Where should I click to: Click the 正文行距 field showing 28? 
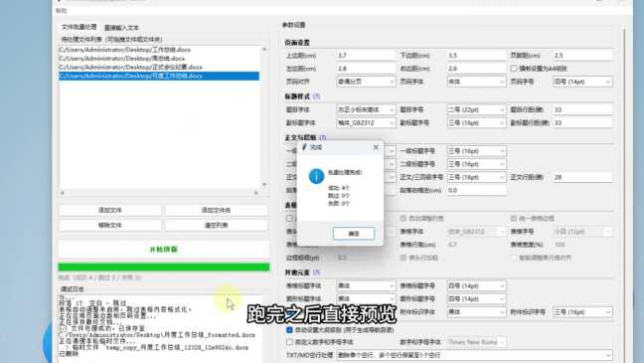point(582,177)
